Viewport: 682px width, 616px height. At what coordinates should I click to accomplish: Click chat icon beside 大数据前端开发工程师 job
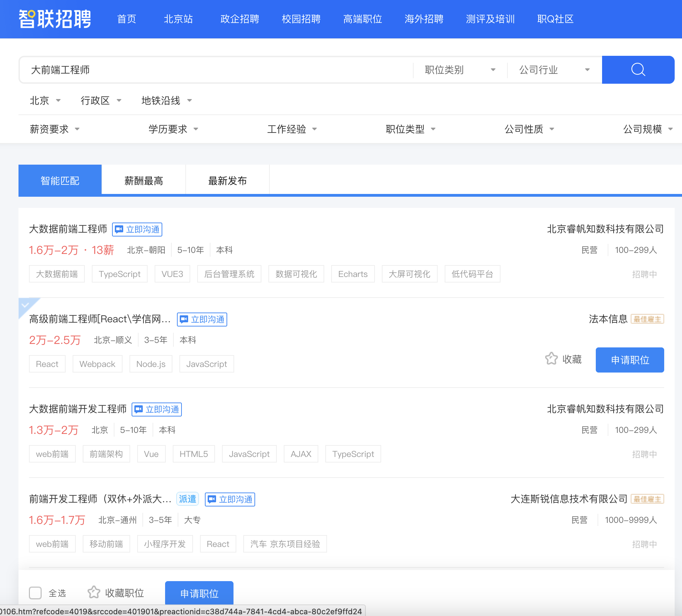coord(139,409)
